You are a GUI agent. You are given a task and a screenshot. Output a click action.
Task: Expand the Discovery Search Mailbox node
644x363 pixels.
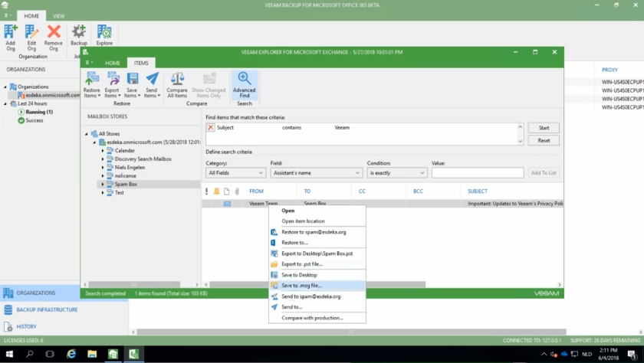[x=103, y=159]
